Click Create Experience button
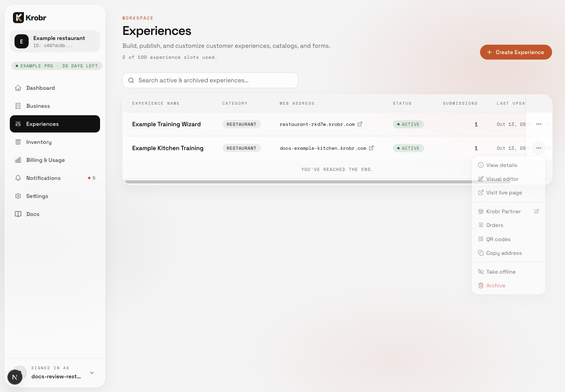The height and width of the screenshot is (392, 565). (516, 52)
